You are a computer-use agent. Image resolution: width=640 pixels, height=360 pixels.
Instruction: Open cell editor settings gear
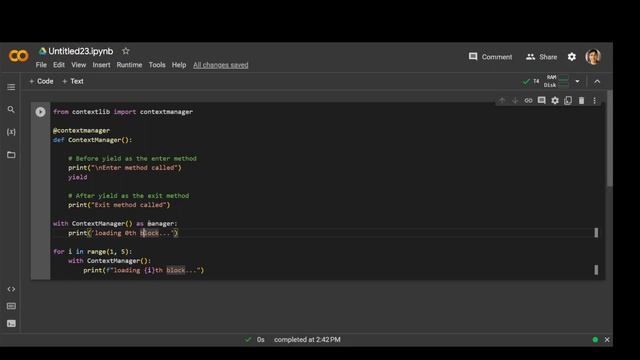point(555,100)
